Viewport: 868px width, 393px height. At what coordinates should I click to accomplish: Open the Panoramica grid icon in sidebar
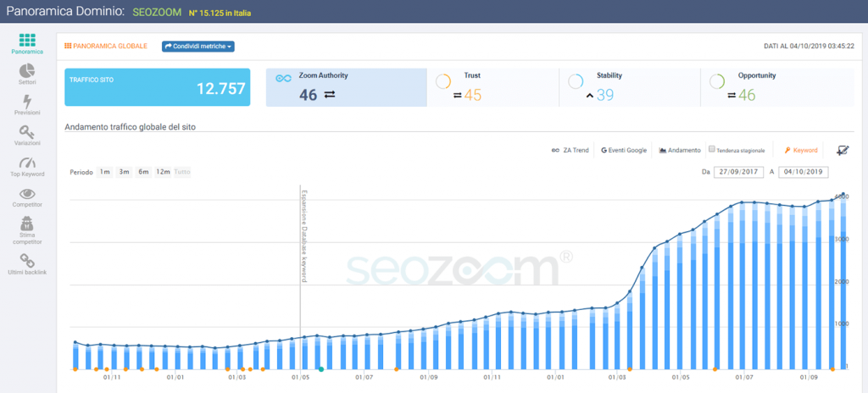click(27, 41)
